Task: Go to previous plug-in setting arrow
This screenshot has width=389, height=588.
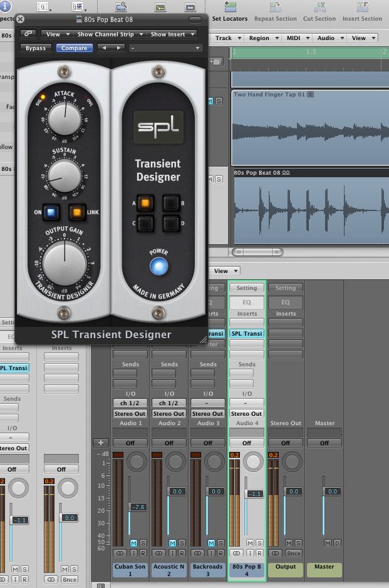Action: click(104, 48)
